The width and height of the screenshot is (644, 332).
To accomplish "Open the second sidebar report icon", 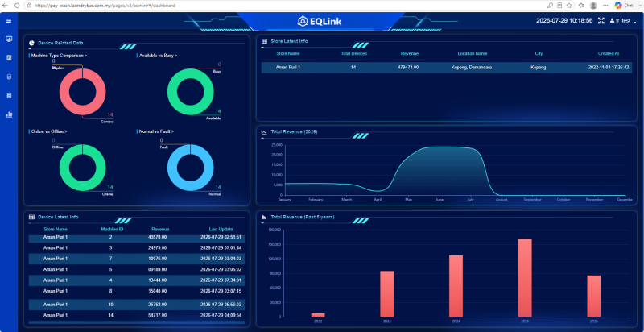I will pos(9,58).
